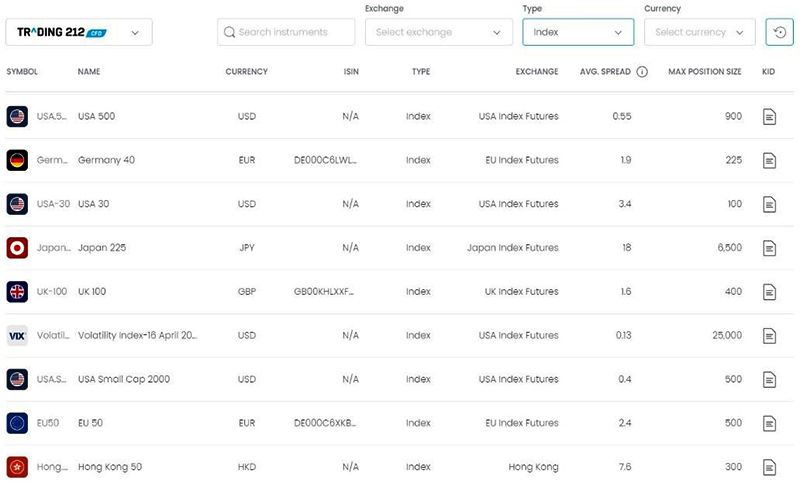
Task: Open KID document for USA 30
Action: click(x=769, y=205)
